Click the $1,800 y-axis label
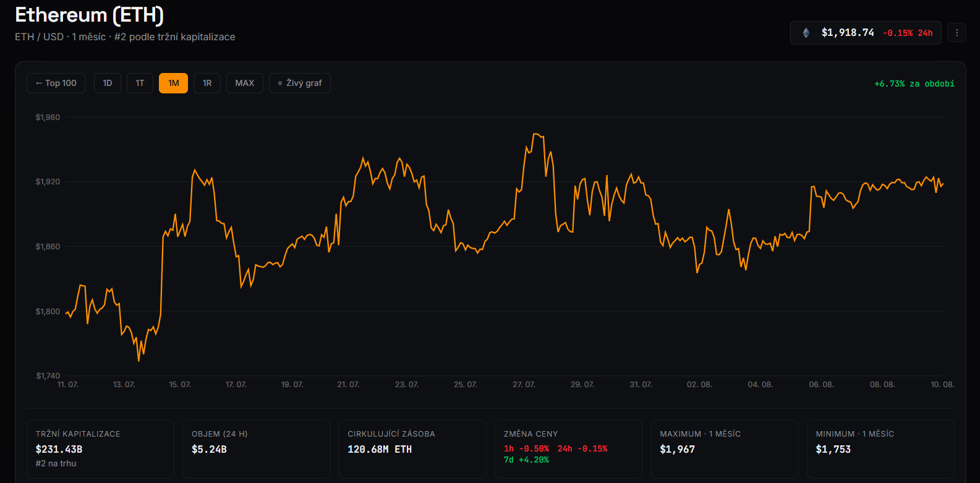This screenshot has width=980, height=483. click(48, 312)
